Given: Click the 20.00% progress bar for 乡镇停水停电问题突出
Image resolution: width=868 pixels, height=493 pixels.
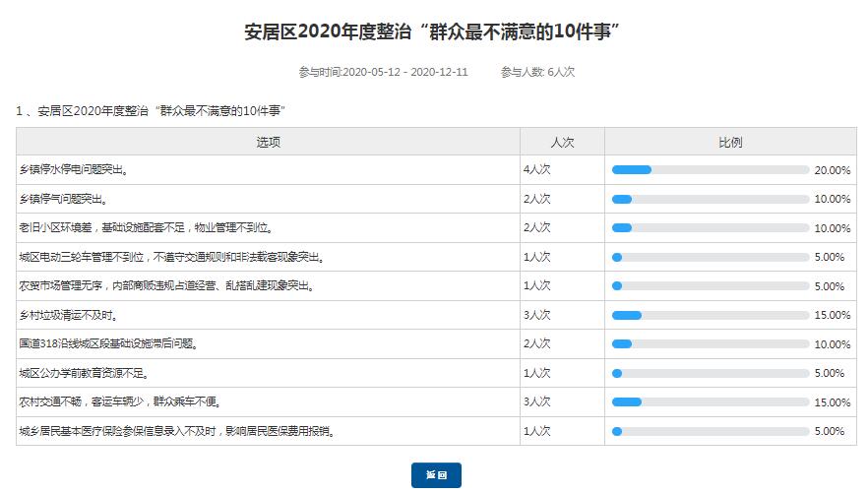Looking at the screenshot, I should tap(710, 170).
